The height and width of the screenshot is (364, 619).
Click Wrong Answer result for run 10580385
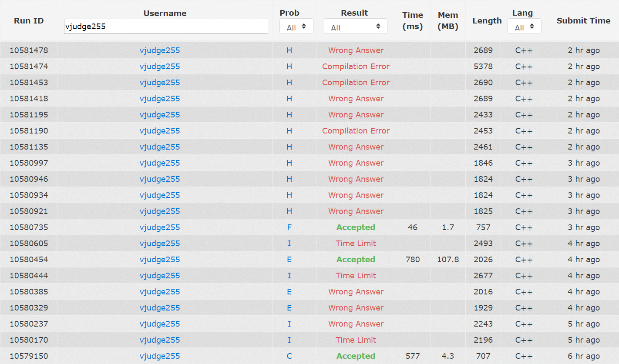[356, 292]
